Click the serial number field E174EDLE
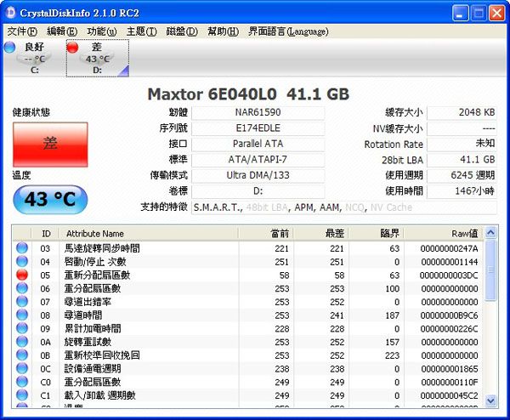Image resolution: width=510 pixels, height=420 pixels. coord(258,128)
